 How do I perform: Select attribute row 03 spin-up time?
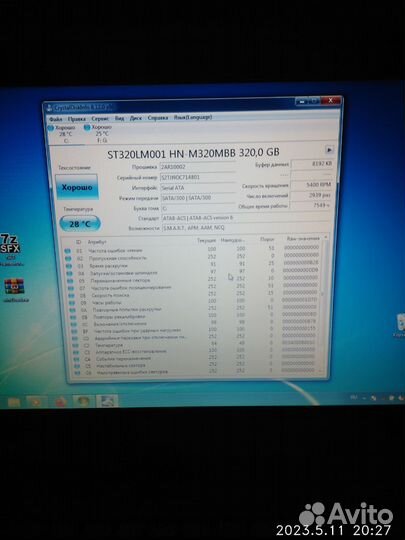193,264
